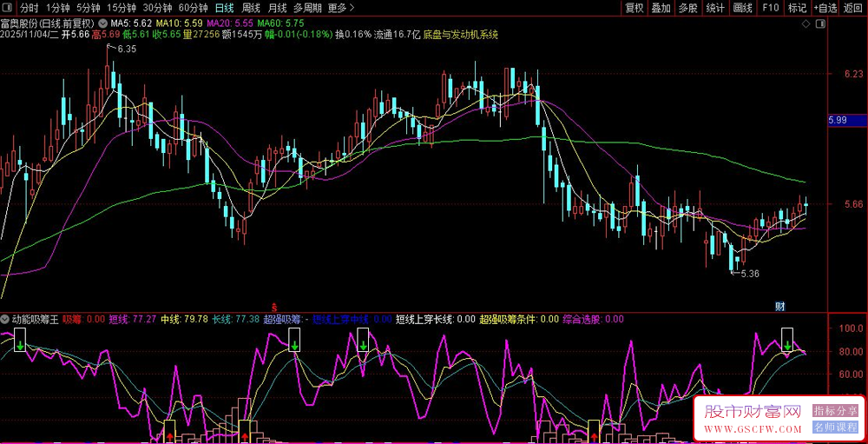Image resolution: width=868 pixels, height=444 pixels.
Task: Click the 中线: 79.78 value
Action: [184, 319]
